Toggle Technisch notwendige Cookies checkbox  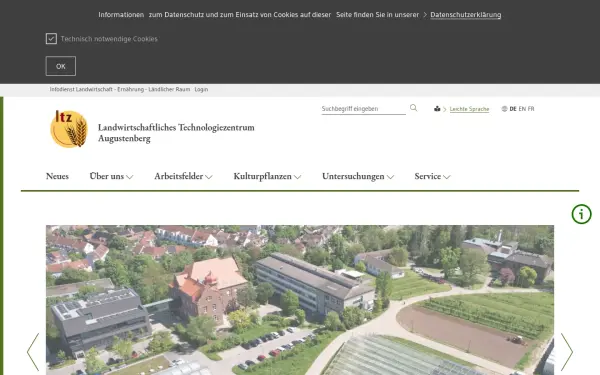pyautogui.click(x=51, y=39)
